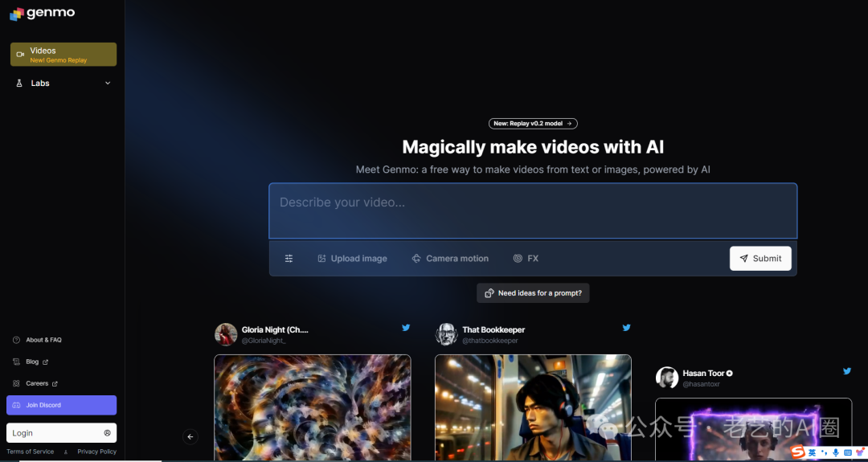Open the generation settings sliders icon

[289, 259]
